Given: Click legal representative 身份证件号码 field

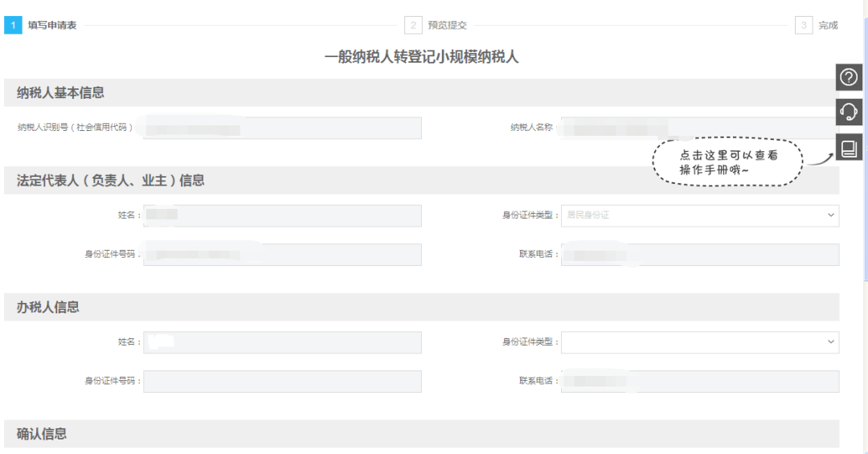Looking at the screenshot, I should tap(282, 255).
